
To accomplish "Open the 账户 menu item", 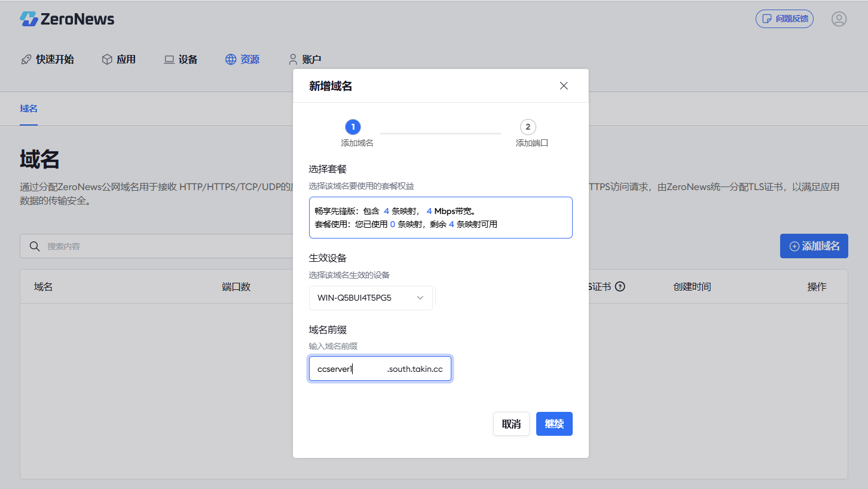I will [305, 59].
